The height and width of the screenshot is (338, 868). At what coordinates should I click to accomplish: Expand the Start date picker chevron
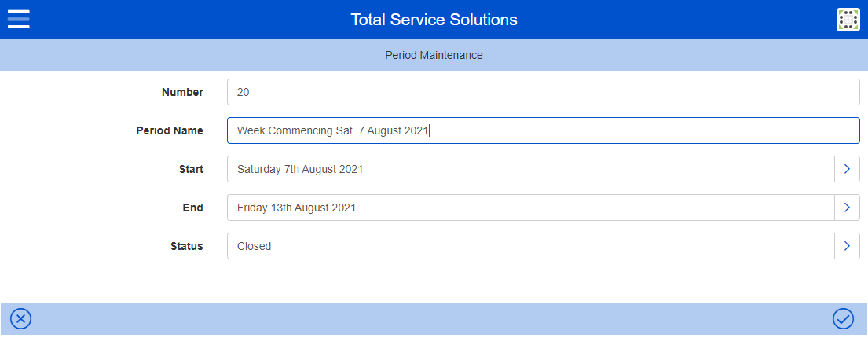click(847, 169)
